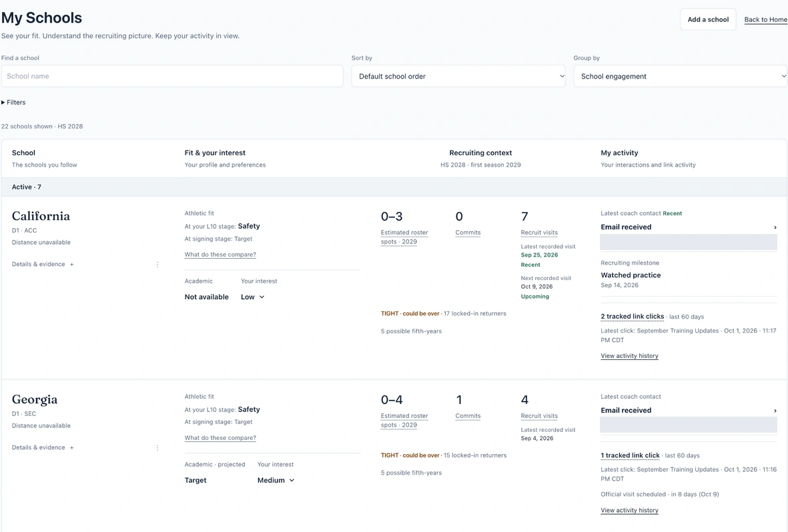
Task: Click the Georgia school name
Action: (x=35, y=399)
